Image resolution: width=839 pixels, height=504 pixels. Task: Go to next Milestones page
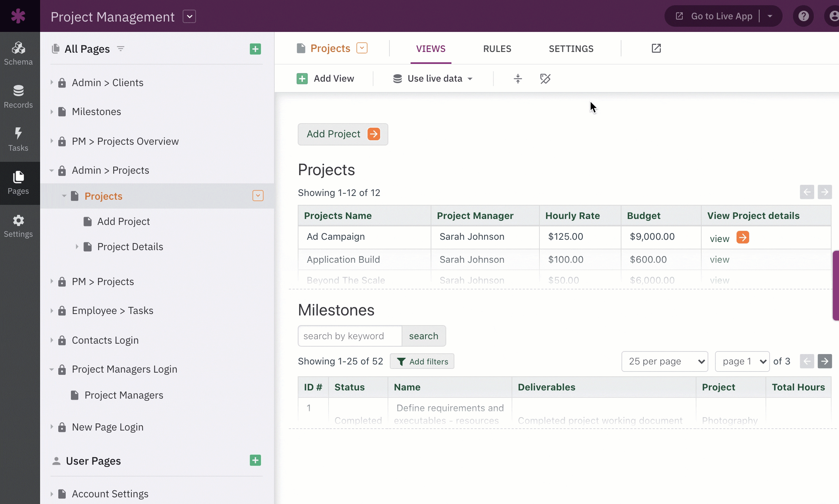[825, 361]
